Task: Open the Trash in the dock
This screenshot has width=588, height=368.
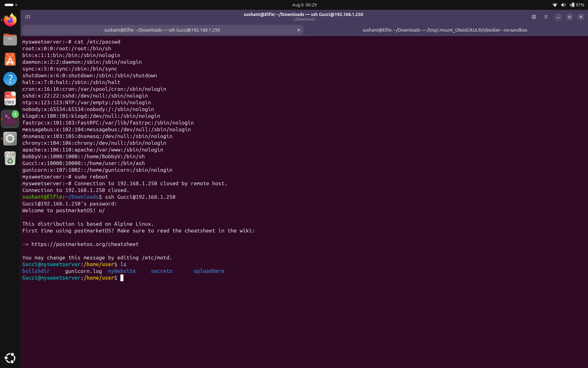Action: [x=10, y=158]
